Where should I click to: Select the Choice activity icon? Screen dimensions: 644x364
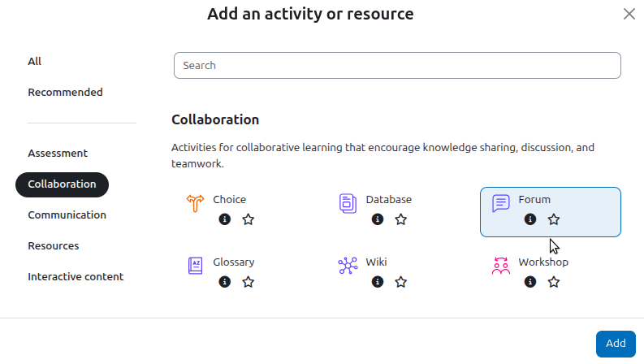195,203
